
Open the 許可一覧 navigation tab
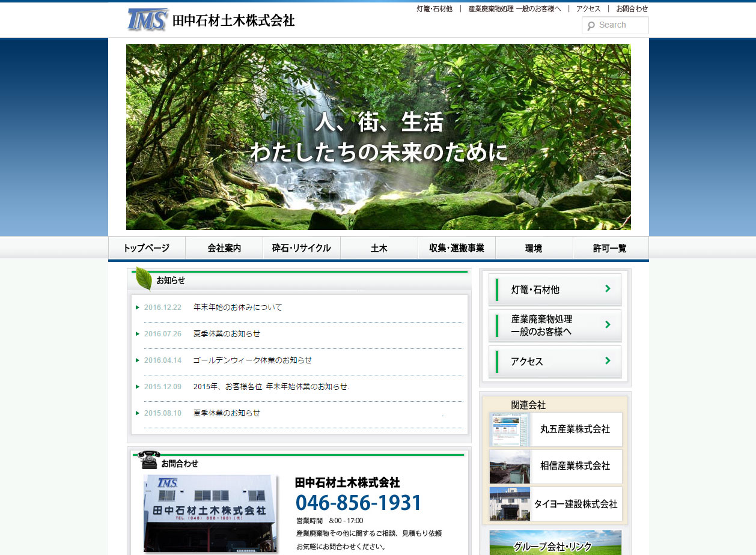click(x=611, y=248)
